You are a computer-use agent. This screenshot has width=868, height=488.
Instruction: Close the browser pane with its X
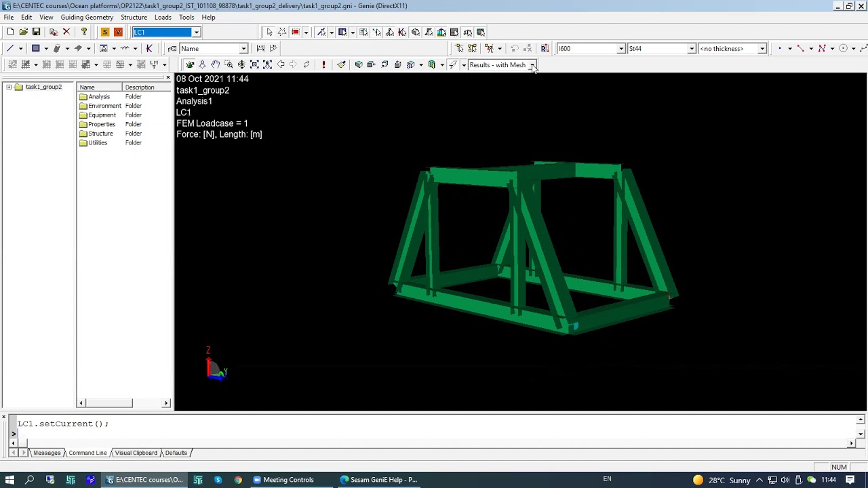[x=168, y=78]
